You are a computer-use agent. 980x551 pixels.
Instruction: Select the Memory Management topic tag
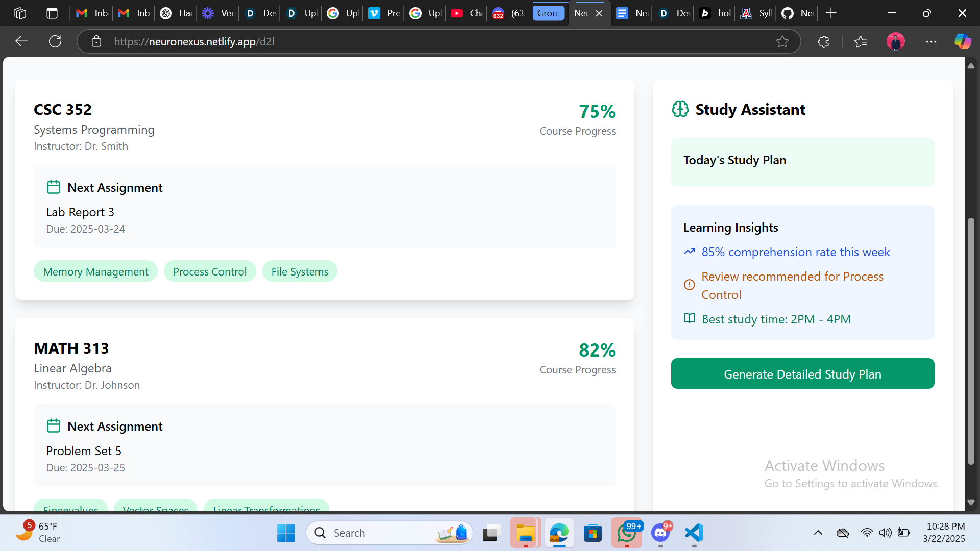click(x=95, y=271)
